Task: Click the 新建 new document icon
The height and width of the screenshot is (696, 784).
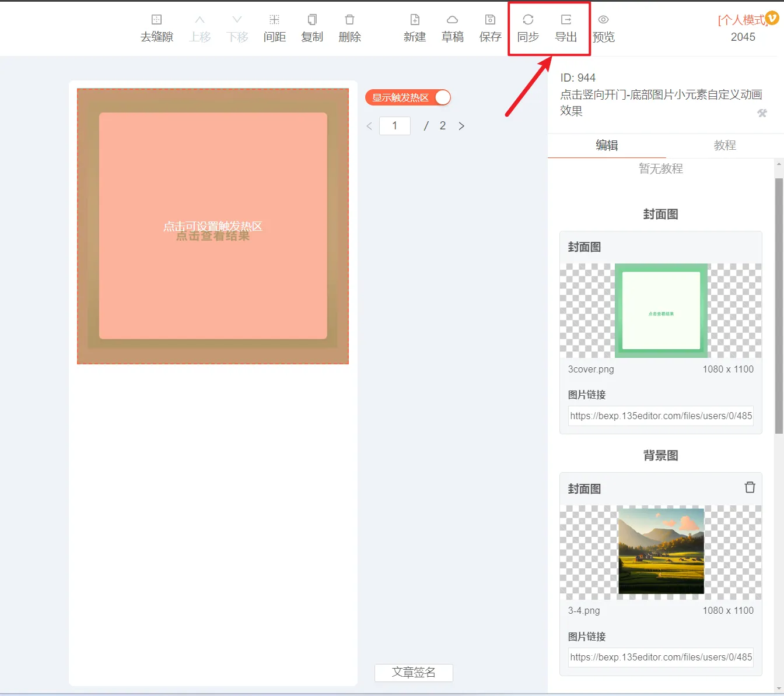Action: pos(415,19)
